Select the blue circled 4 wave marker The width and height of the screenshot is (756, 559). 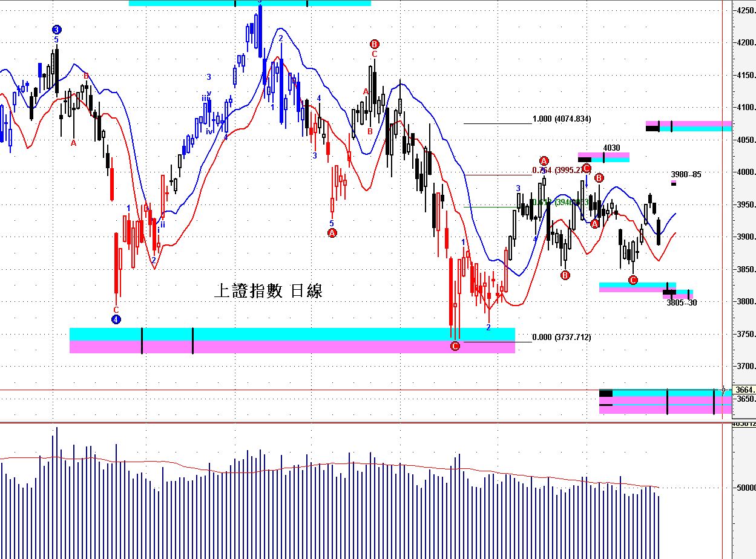[116, 319]
